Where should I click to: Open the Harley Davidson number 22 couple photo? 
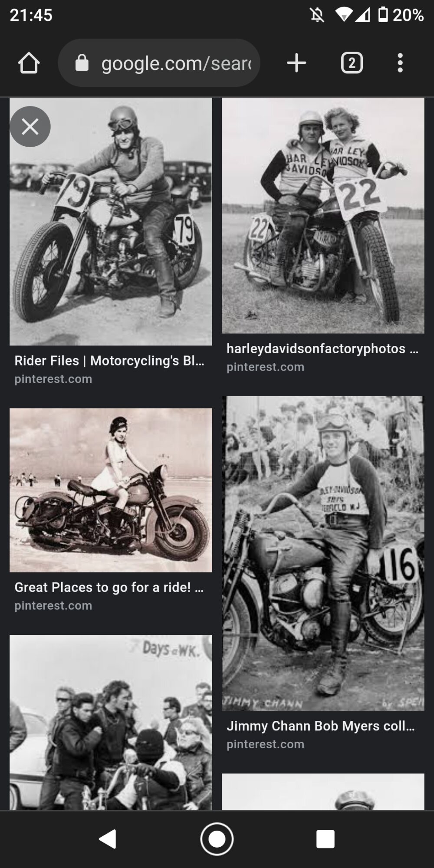[x=323, y=215]
